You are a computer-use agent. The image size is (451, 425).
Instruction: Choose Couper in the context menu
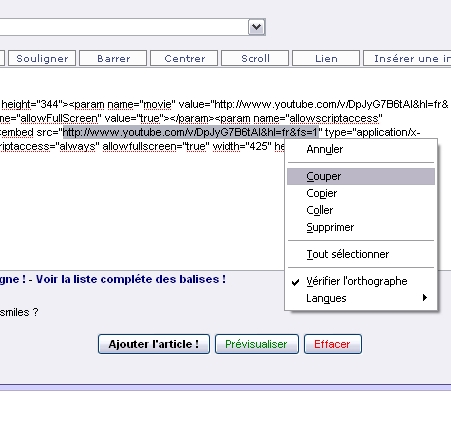(361, 176)
